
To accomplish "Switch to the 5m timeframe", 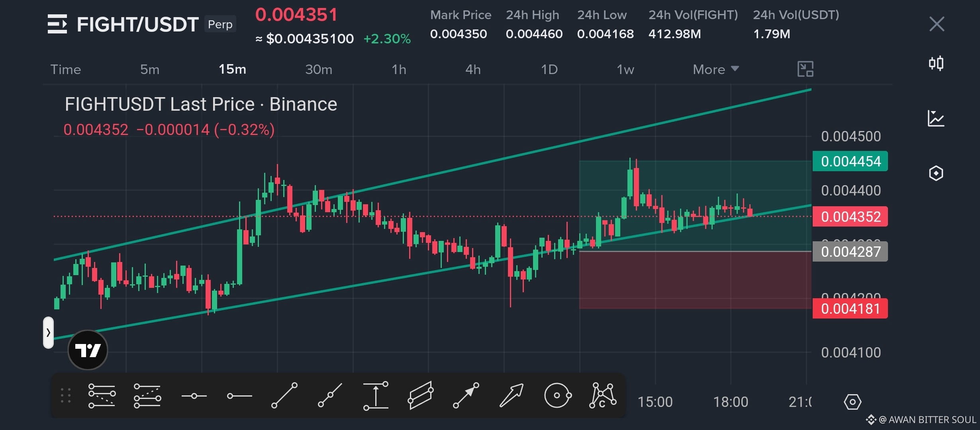I will (x=150, y=69).
